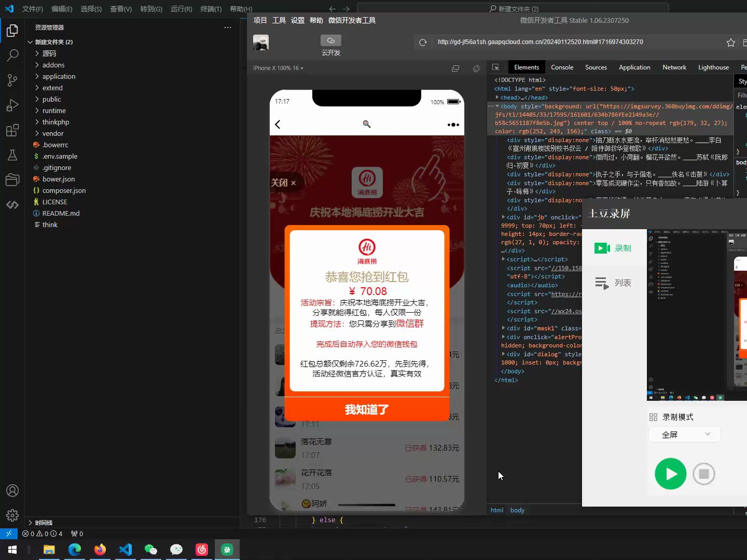Image resolution: width=747 pixels, height=560 pixels.
Task: Expand the public folder
Action: click(x=51, y=99)
